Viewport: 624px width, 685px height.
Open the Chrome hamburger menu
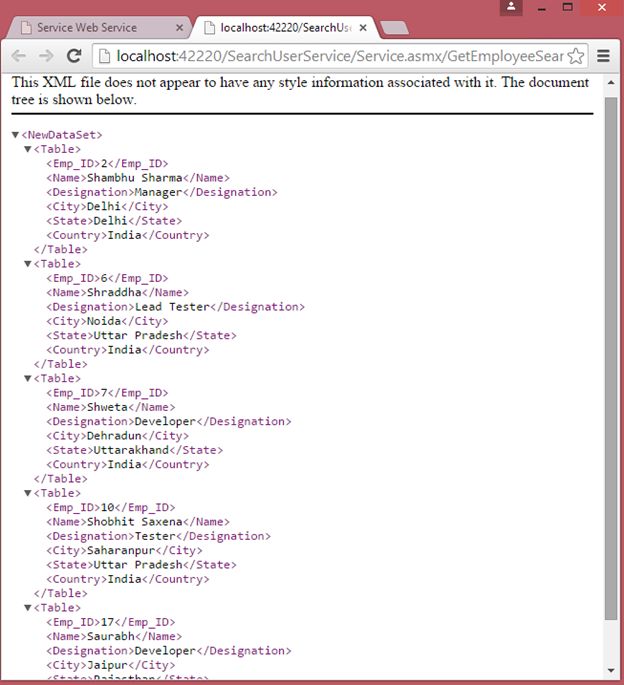point(603,56)
